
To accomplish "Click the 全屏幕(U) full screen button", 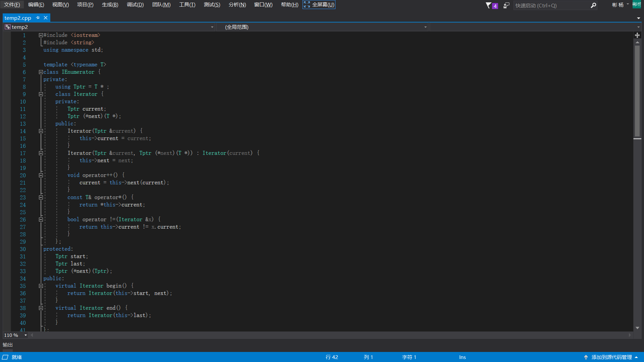I will click(319, 5).
